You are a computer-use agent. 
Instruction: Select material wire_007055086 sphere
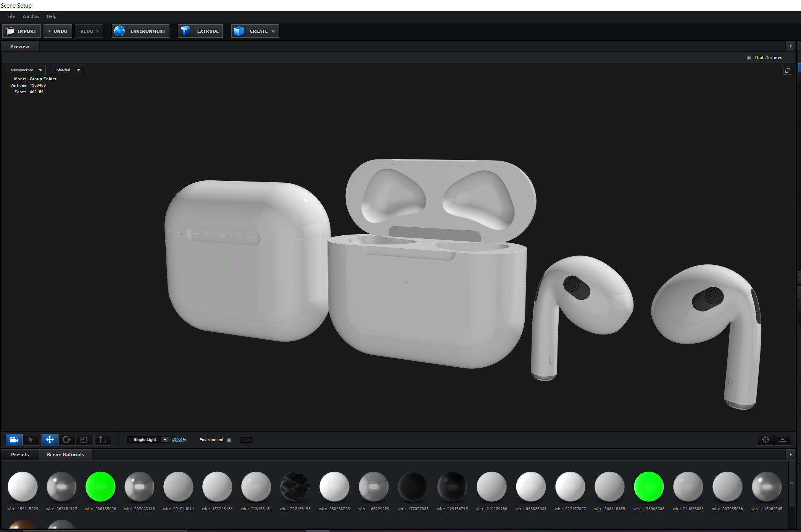coord(727,486)
